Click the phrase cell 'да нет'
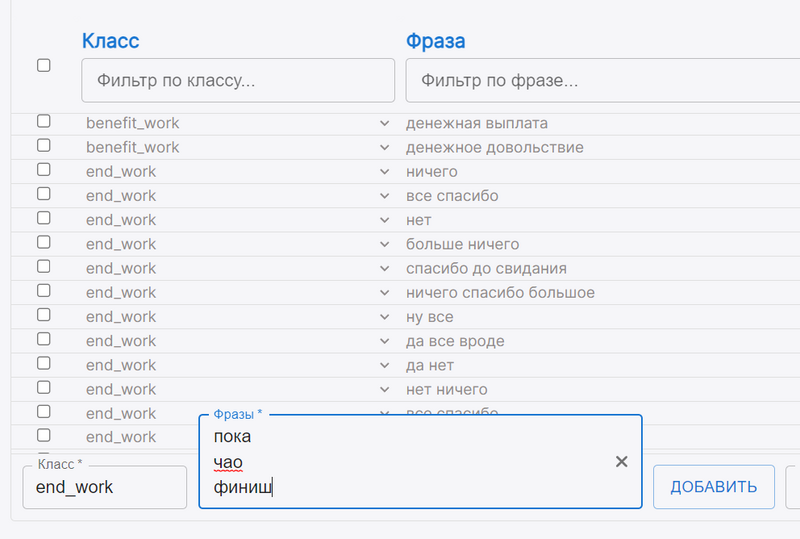This screenshot has width=800, height=539. click(x=430, y=365)
